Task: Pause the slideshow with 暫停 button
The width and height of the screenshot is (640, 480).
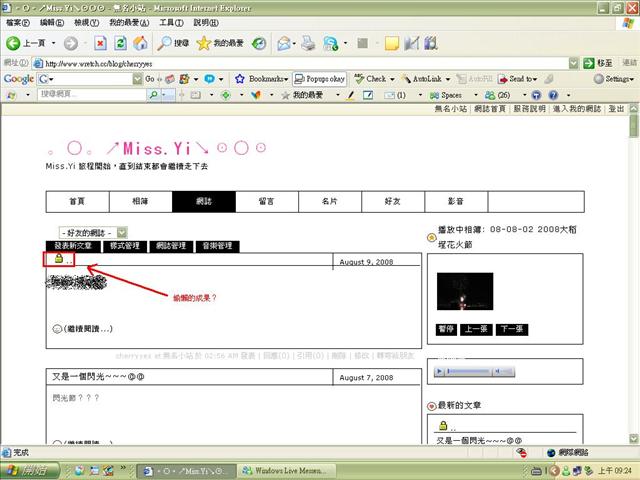Action: 446,329
